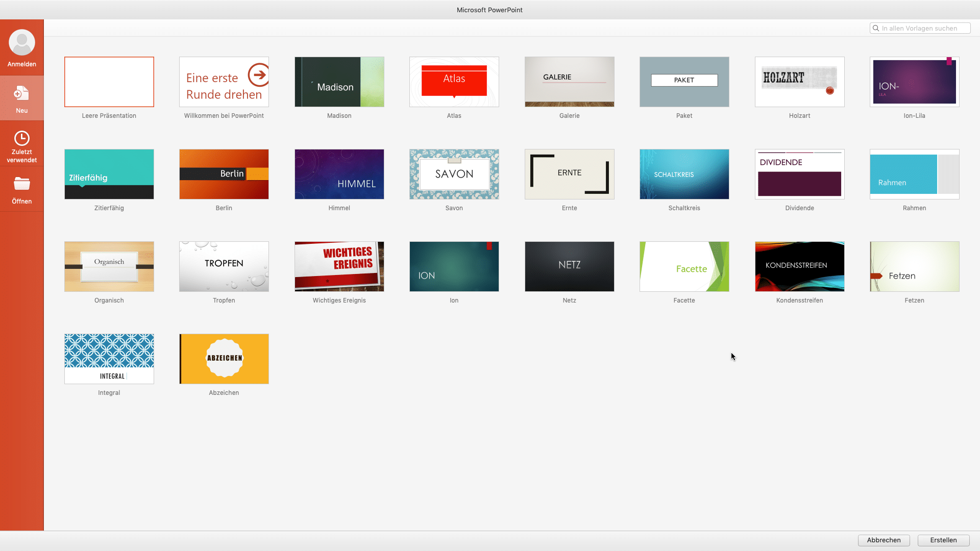Image resolution: width=980 pixels, height=551 pixels.
Task: Pick the Savon template thumbnail
Action: (x=454, y=174)
